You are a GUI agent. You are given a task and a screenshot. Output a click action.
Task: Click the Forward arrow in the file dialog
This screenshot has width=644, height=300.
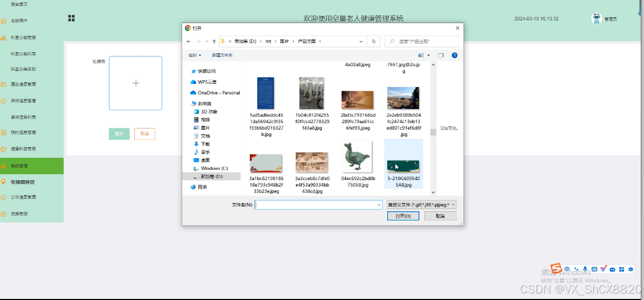(199, 41)
